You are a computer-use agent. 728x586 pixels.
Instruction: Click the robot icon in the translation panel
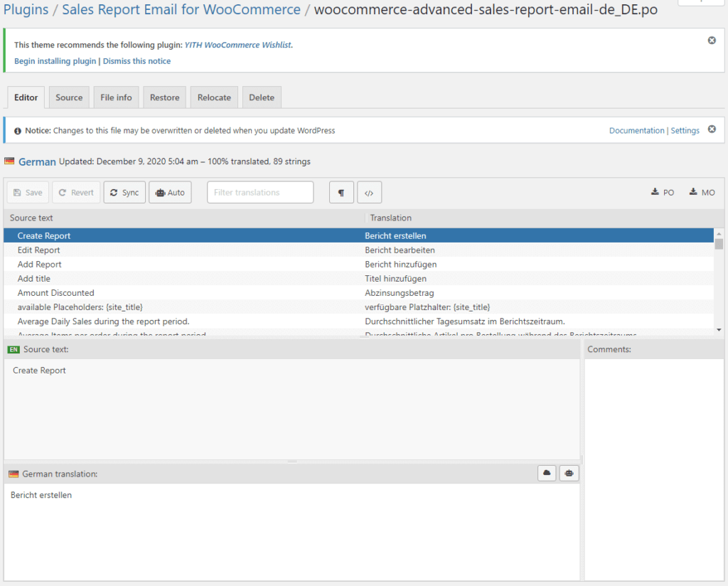(568, 473)
